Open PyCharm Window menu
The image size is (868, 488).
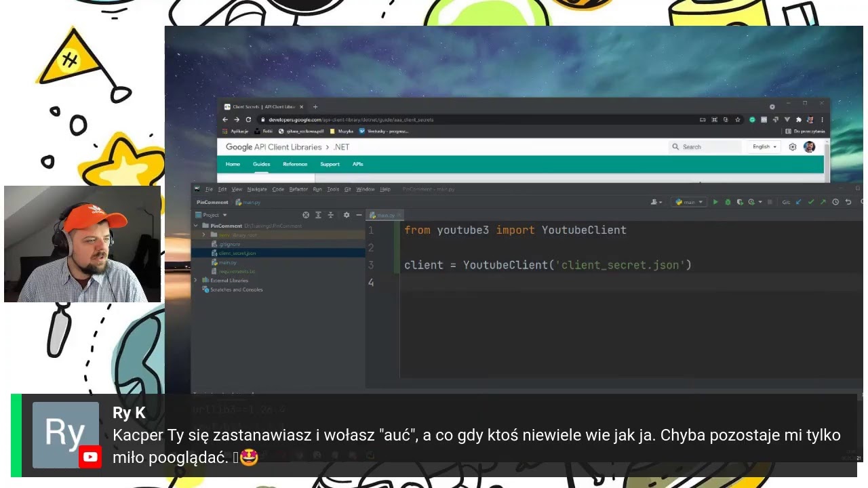[x=366, y=189]
